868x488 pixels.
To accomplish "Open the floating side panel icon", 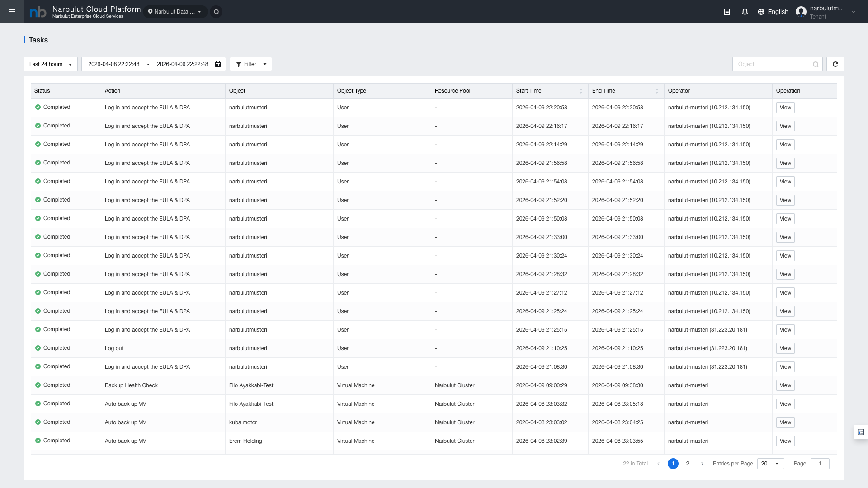I will pos(861,432).
